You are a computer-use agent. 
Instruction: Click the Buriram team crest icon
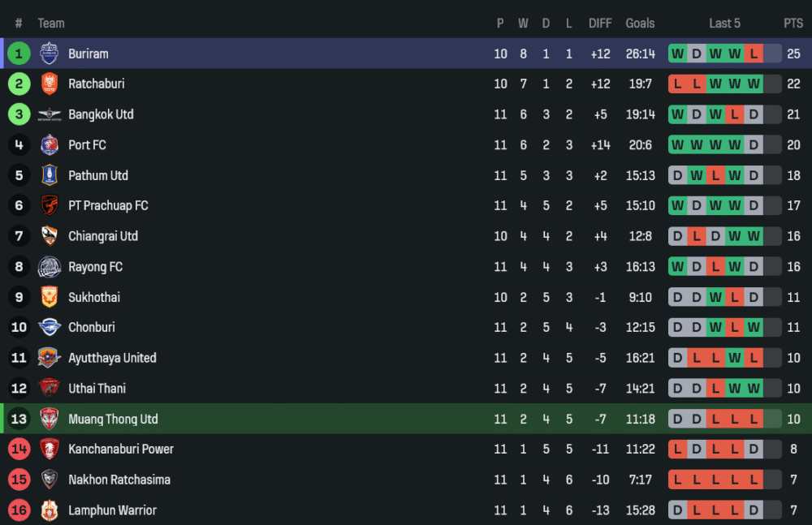(50, 54)
